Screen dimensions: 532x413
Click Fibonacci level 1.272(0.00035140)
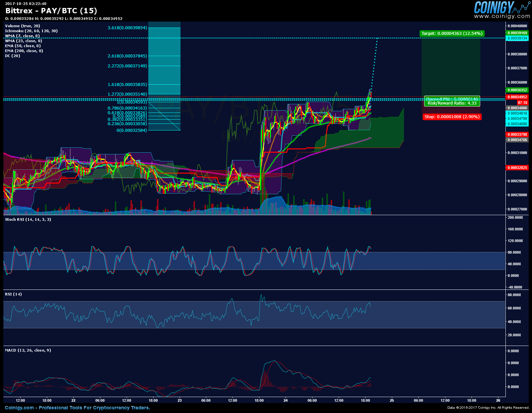tap(127, 94)
